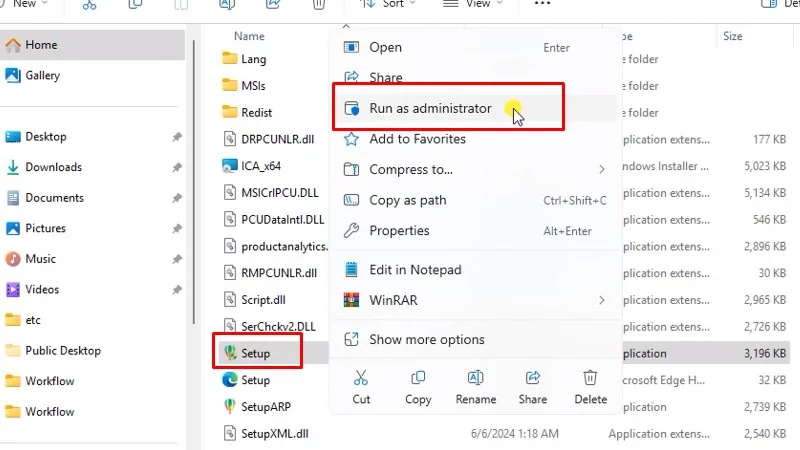This screenshot has width=800, height=450.
Task: Choose Edit in Notepad
Action: (415, 270)
